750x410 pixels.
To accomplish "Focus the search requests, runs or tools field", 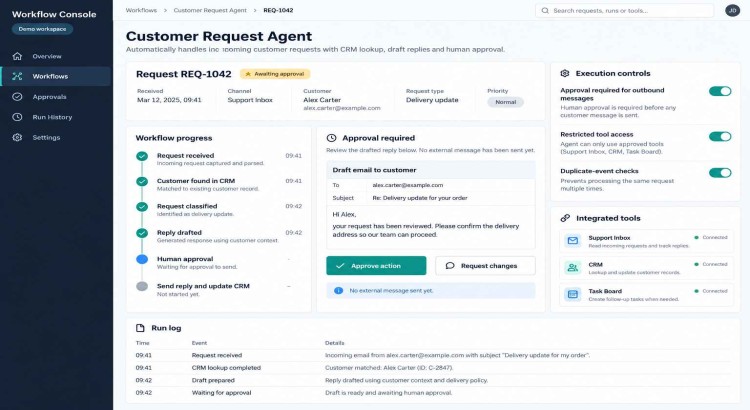I will tap(625, 11).
